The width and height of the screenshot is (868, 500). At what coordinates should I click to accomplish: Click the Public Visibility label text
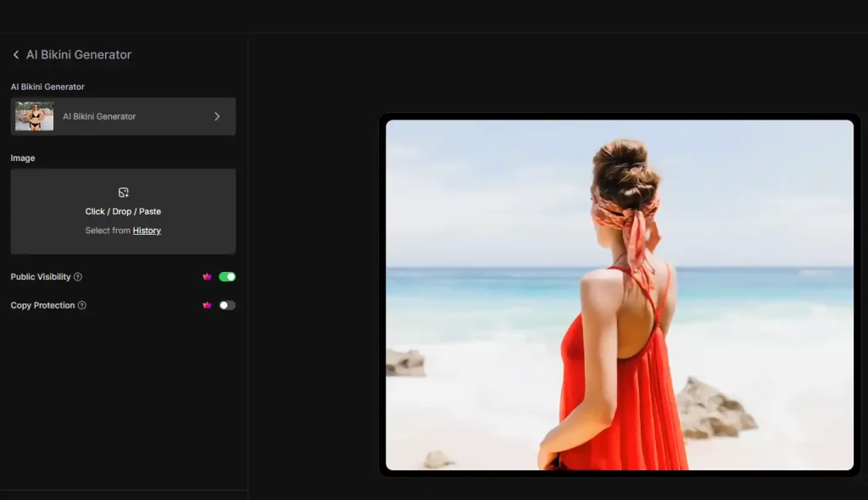coord(40,276)
